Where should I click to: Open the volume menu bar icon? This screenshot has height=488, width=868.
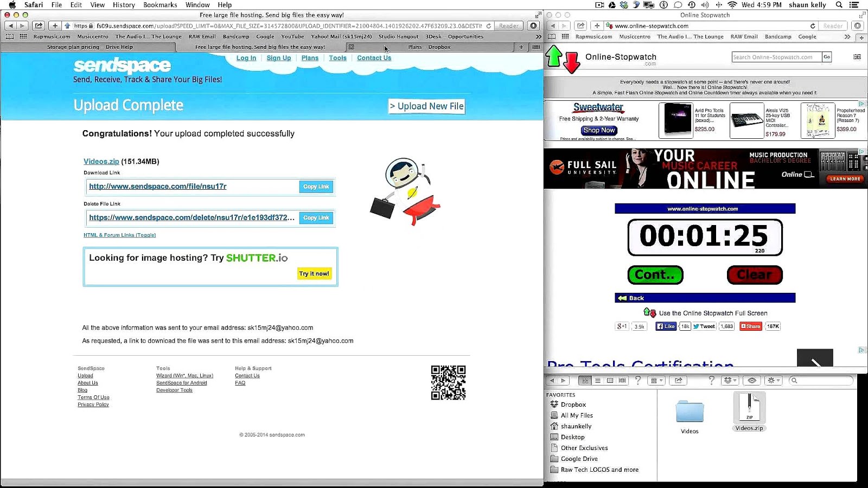(x=705, y=4)
